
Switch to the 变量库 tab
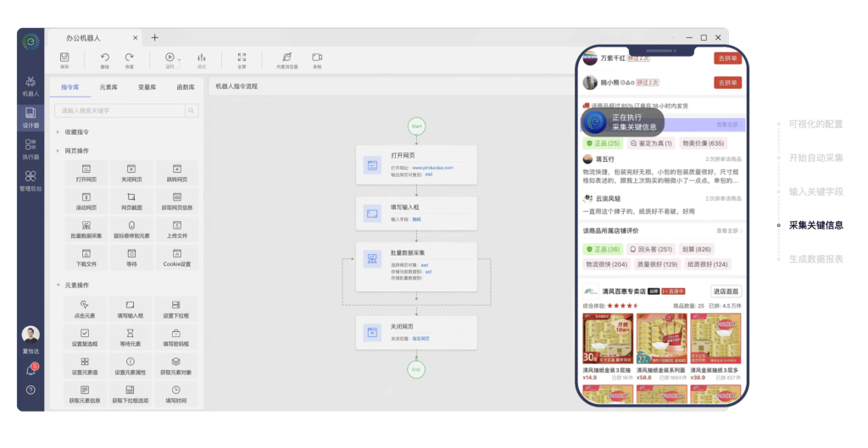click(x=147, y=86)
